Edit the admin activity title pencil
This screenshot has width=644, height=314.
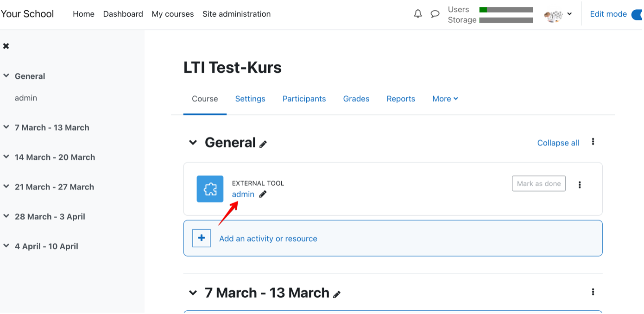click(x=263, y=194)
